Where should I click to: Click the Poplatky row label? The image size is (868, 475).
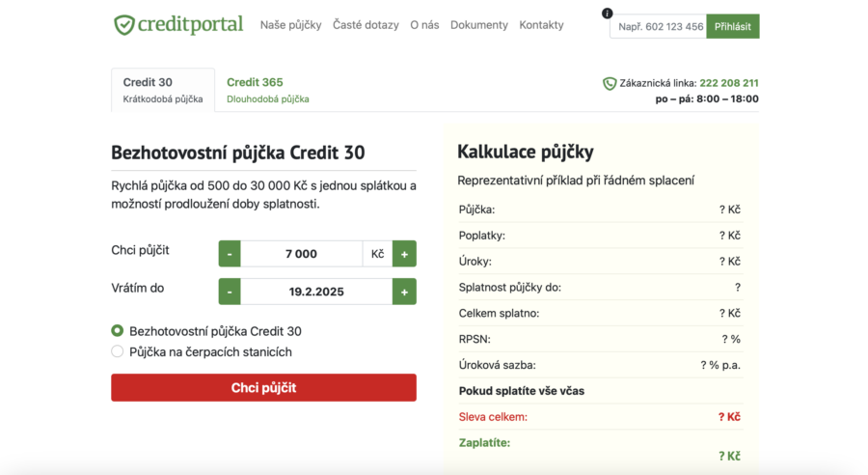pyautogui.click(x=481, y=236)
